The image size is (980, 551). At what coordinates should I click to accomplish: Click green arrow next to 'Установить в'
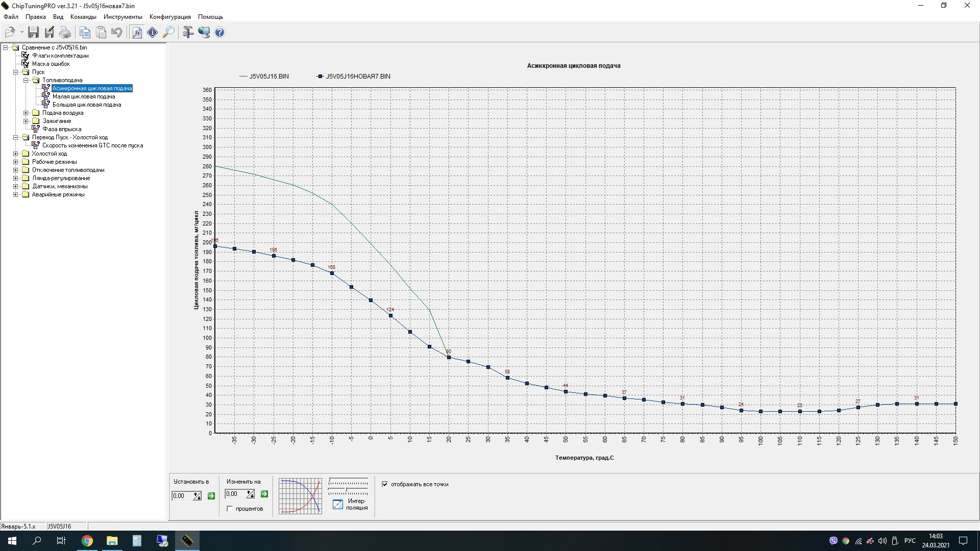click(x=211, y=496)
